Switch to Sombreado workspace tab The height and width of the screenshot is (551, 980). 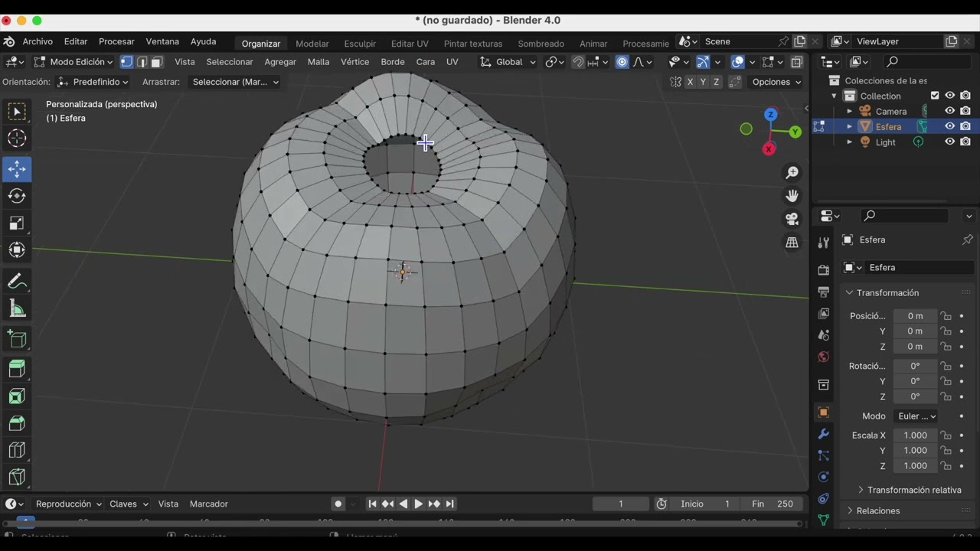(x=541, y=44)
